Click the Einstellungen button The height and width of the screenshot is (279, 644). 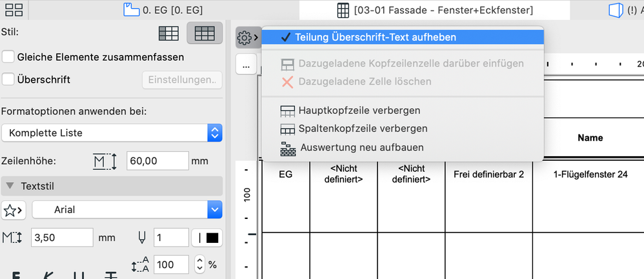point(182,79)
